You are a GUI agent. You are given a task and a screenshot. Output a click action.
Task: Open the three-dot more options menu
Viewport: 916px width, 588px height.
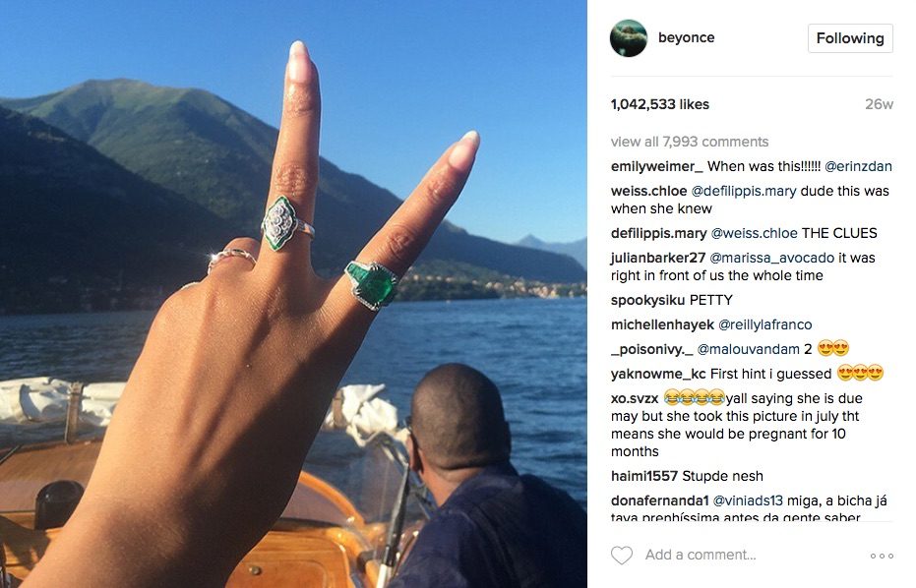coord(882,556)
